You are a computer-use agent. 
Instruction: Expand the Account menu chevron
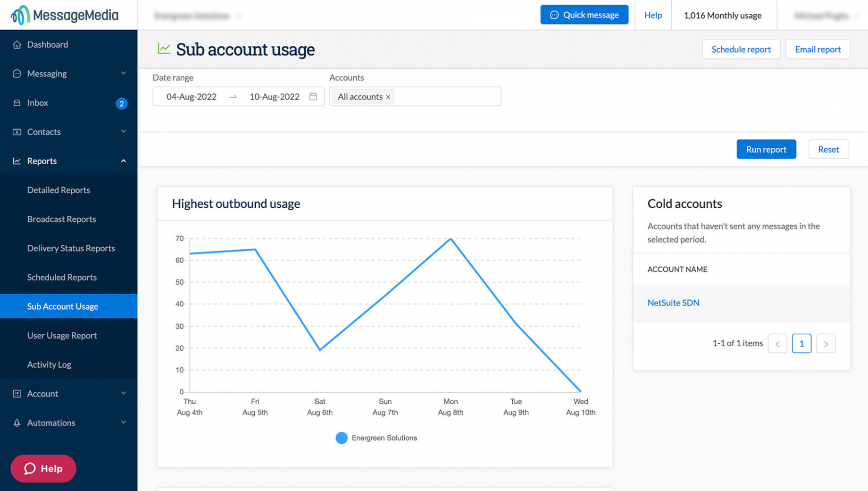point(124,393)
